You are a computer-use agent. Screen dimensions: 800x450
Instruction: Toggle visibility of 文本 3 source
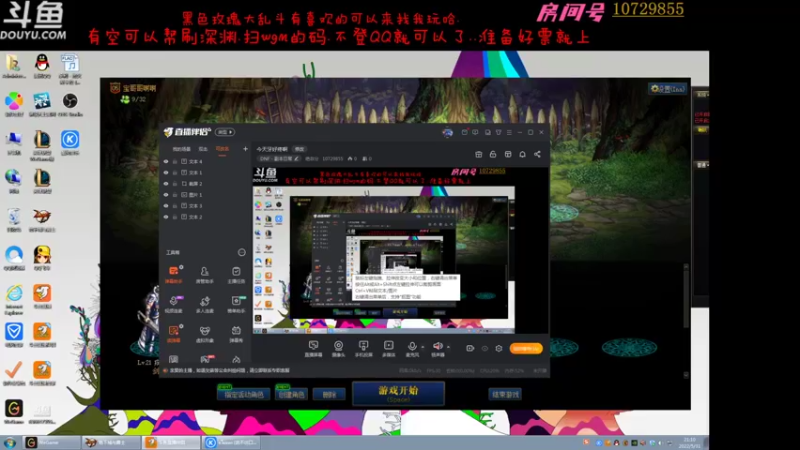(166, 206)
